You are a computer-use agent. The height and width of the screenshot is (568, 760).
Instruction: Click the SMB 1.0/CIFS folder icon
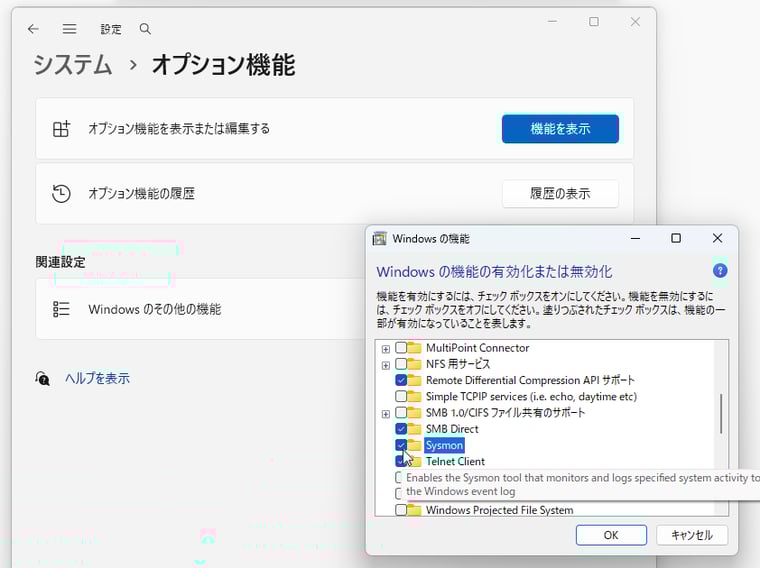(x=414, y=412)
